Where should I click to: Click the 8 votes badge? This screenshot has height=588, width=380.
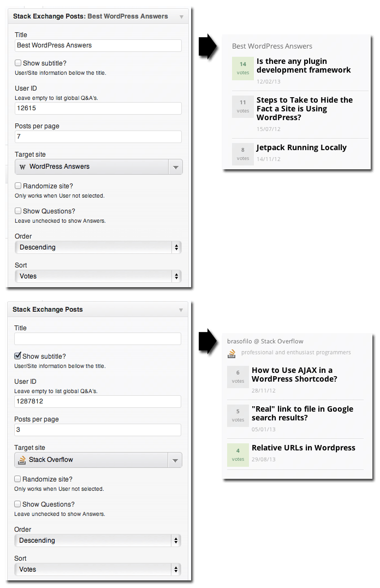pos(243,154)
